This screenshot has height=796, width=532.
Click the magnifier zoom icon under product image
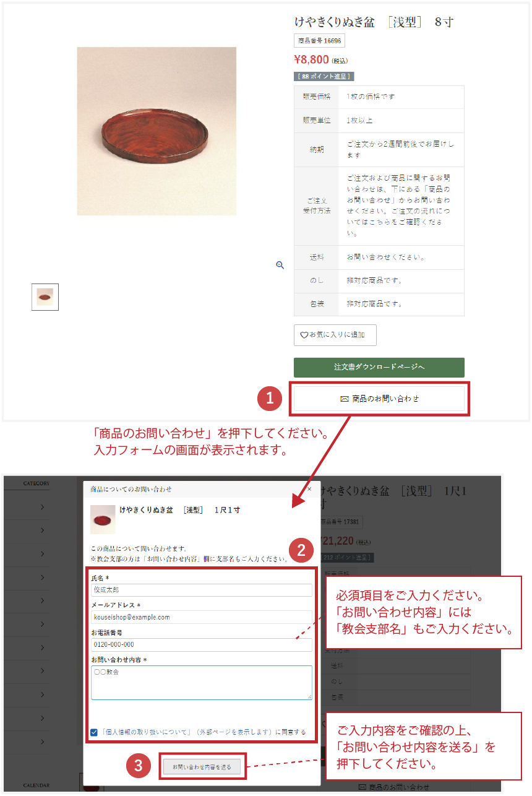[x=280, y=265]
